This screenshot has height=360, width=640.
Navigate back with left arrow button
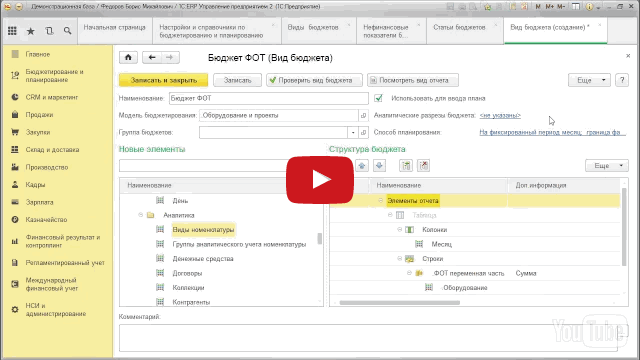[x=152, y=58]
